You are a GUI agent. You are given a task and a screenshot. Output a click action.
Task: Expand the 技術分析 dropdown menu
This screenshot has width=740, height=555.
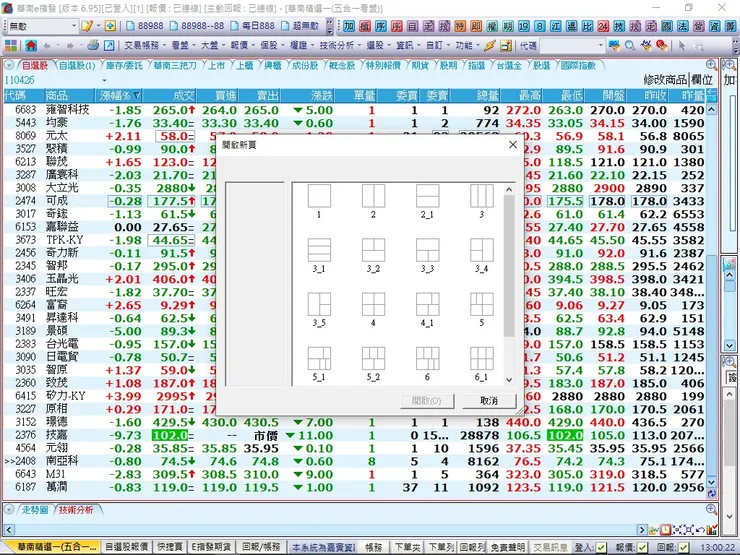tap(340, 45)
